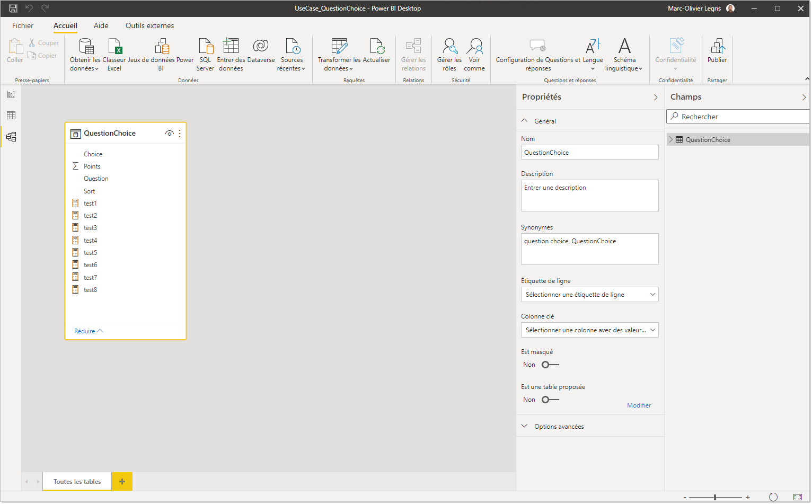
Task: Open Jeux de données Power BI
Action: pyautogui.click(x=161, y=55)
